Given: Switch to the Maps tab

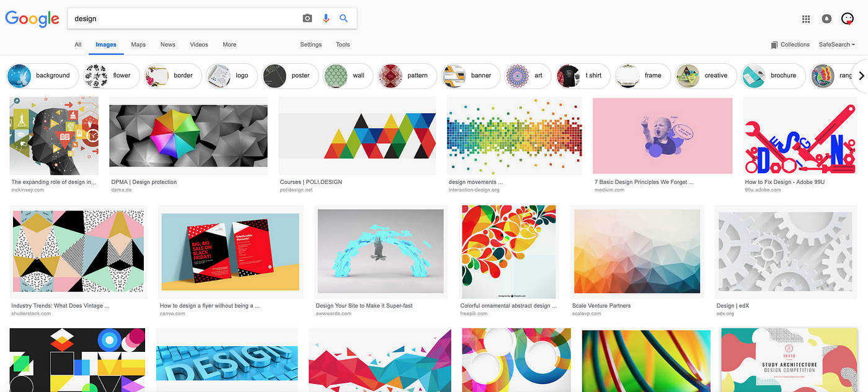Looking at the screenshot, I should coord(138,45).
